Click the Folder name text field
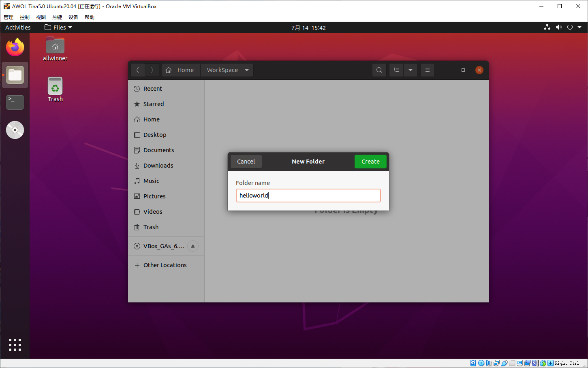588x368 pixels. [x=308, y=196]
